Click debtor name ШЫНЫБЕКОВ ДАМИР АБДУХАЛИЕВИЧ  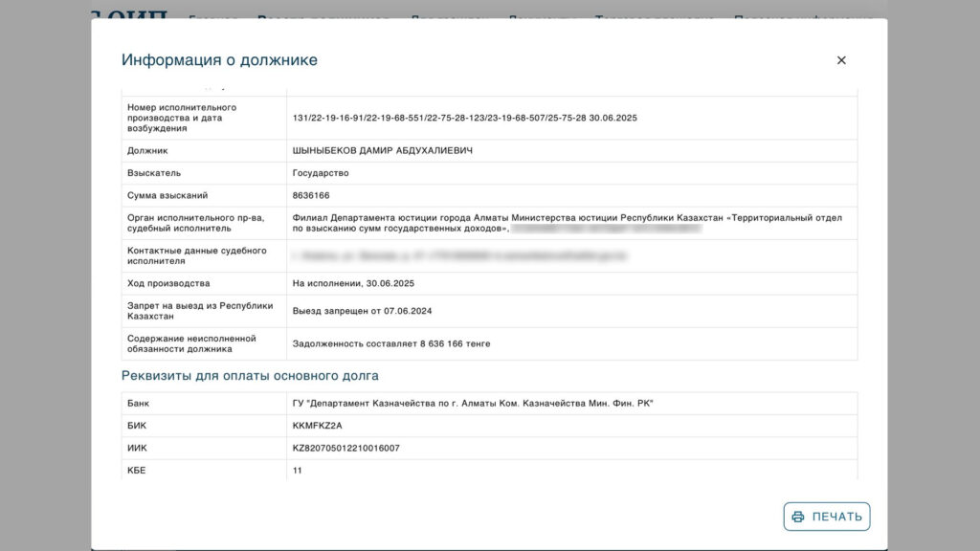click(x=382, y=150)
